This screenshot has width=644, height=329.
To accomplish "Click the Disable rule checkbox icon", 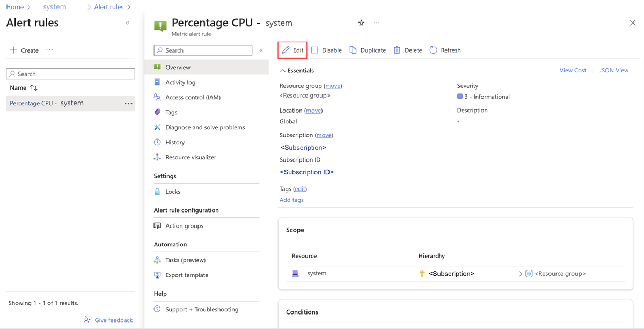I will [x=315, y=50].
